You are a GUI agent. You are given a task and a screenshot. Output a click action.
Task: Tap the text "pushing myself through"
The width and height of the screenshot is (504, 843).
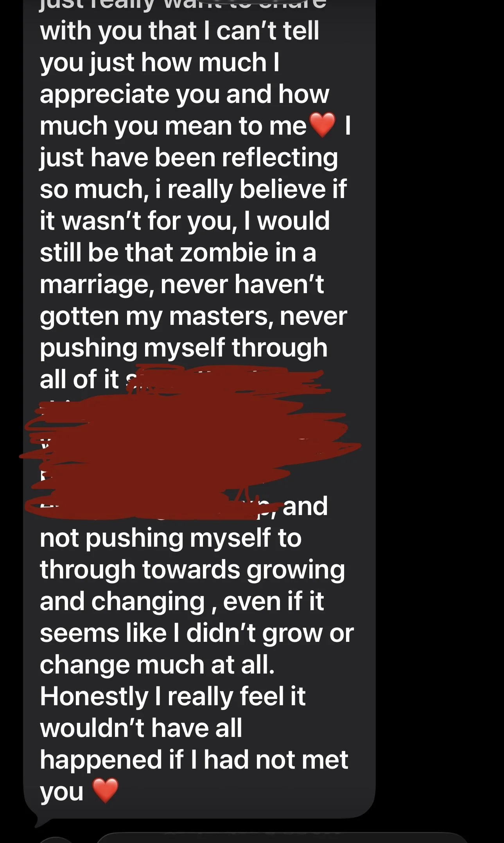(183, 349)
